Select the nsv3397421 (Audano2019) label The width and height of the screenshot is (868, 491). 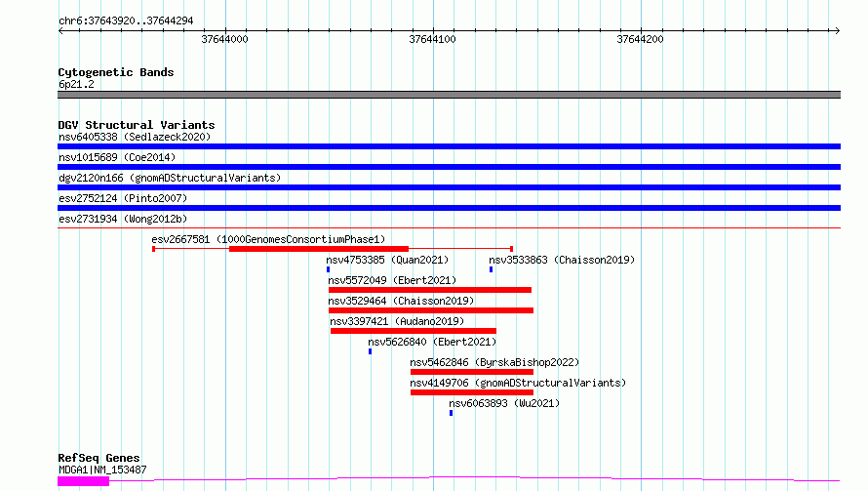[x=397, y=321]
